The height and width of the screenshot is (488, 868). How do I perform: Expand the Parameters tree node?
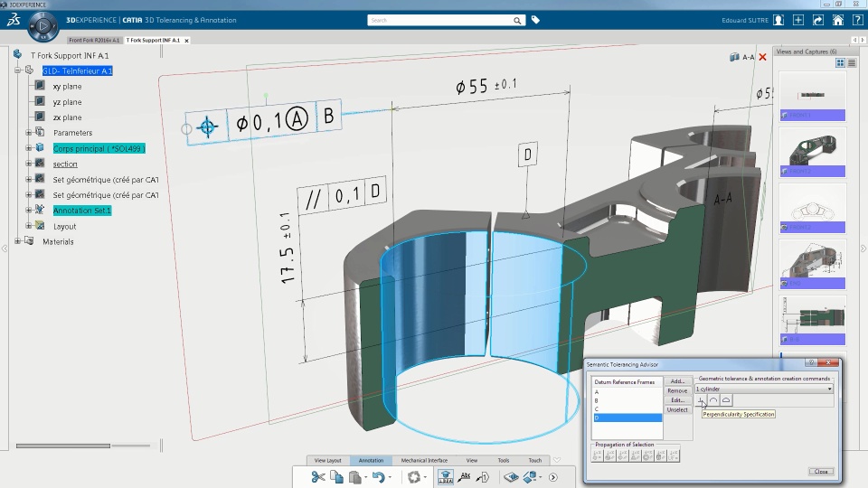coord(28,133)
